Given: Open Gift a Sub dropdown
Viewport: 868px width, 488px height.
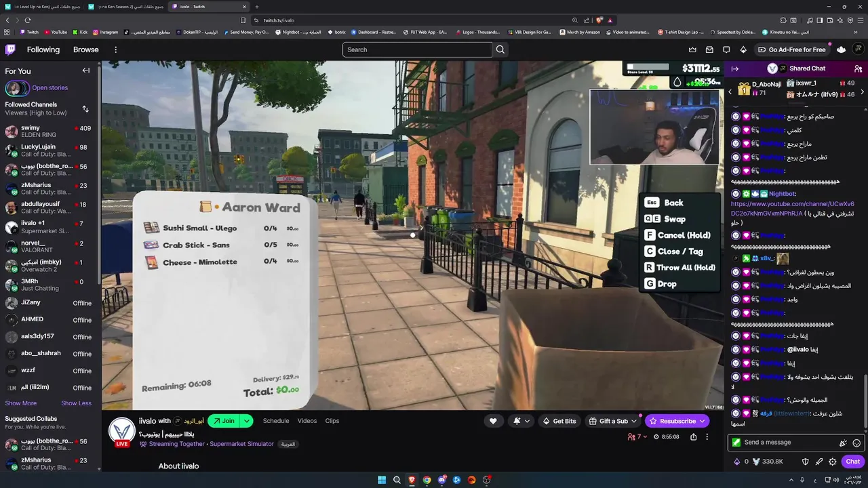Looking at the screenshot, I should click(614, 421).
